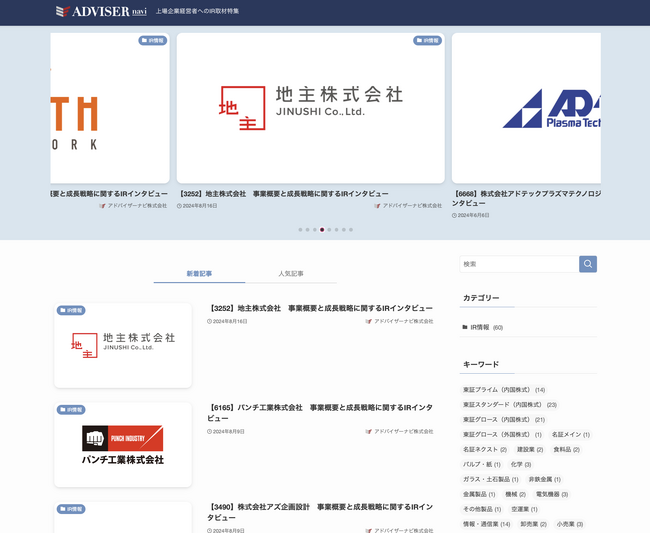Image resolution: width=650 pixels, height=534 pixels.
Task: Click IR情報 badge on アズ企画設計 list card
Action: 71,509
